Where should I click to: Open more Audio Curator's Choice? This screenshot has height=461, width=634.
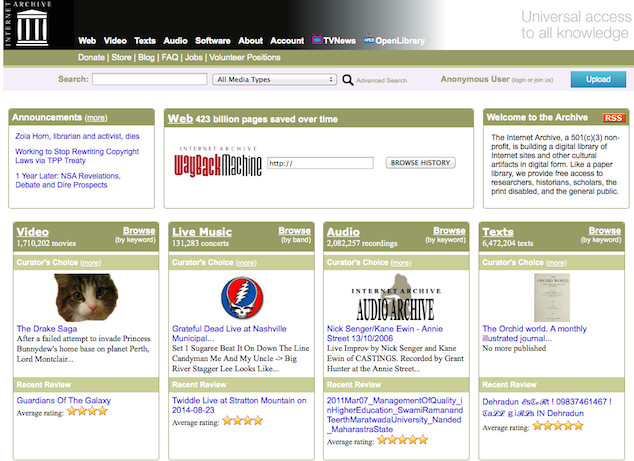(x=401, y=263)
